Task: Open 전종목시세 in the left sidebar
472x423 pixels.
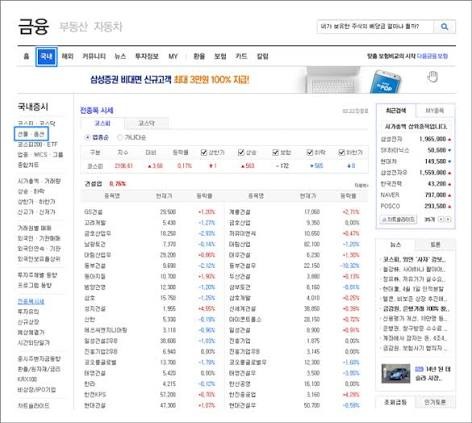Action: tap(31, 302)
